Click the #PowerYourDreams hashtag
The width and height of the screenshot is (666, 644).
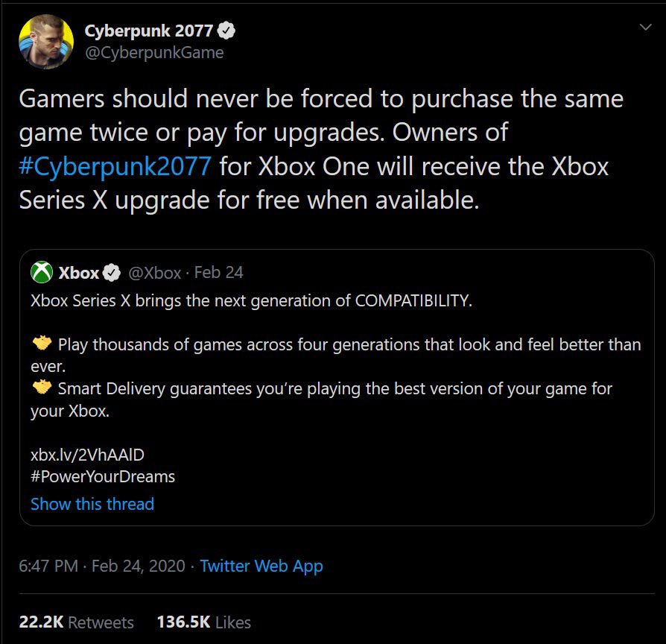103,476
